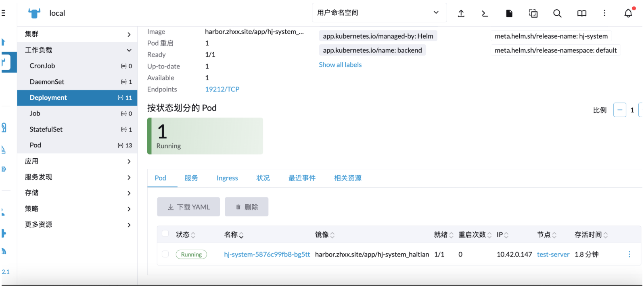Open the kubectl shell terminal icon

pyautogui.click(x=485, y=13)
